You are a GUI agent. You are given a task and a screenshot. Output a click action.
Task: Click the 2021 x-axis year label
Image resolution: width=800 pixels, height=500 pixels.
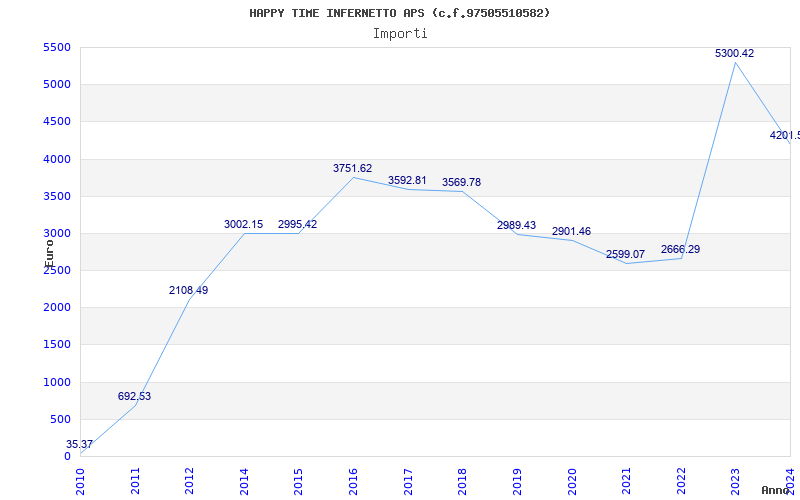pos(626,481)
